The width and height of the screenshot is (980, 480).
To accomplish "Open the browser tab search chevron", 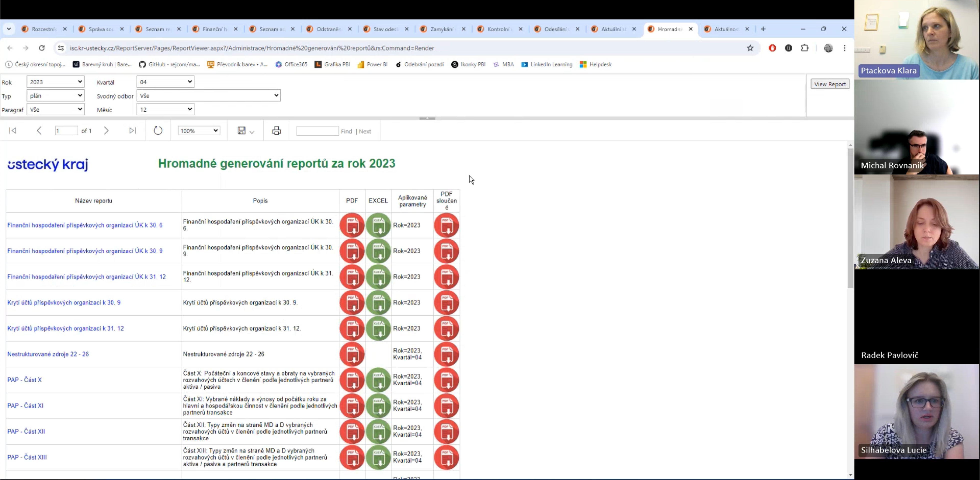I will point(9,29).
